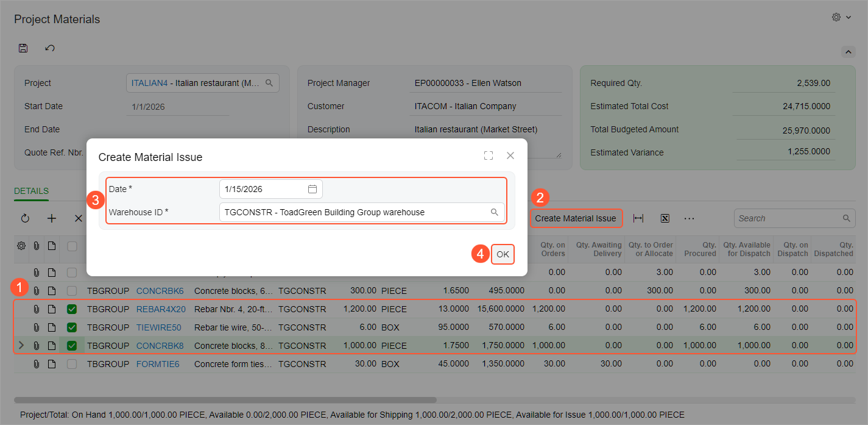
Task: Open the Project lookup search icon
Action: tap(269, 83)
